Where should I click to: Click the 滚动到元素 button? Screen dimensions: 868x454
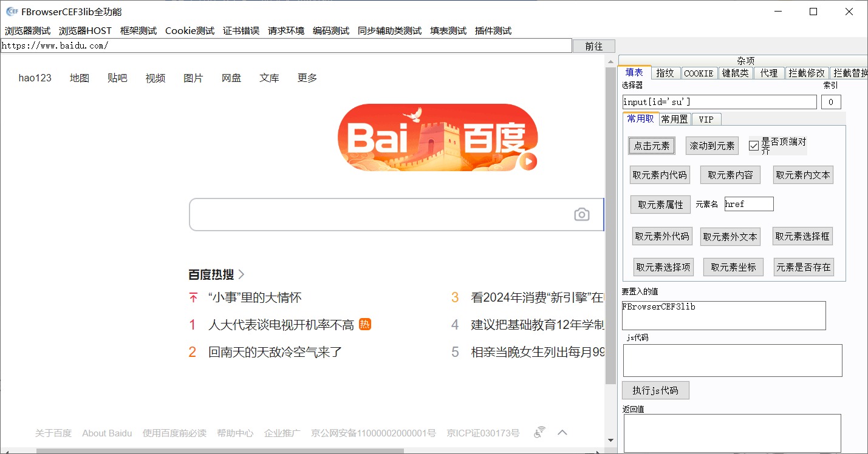pos(712,146)
